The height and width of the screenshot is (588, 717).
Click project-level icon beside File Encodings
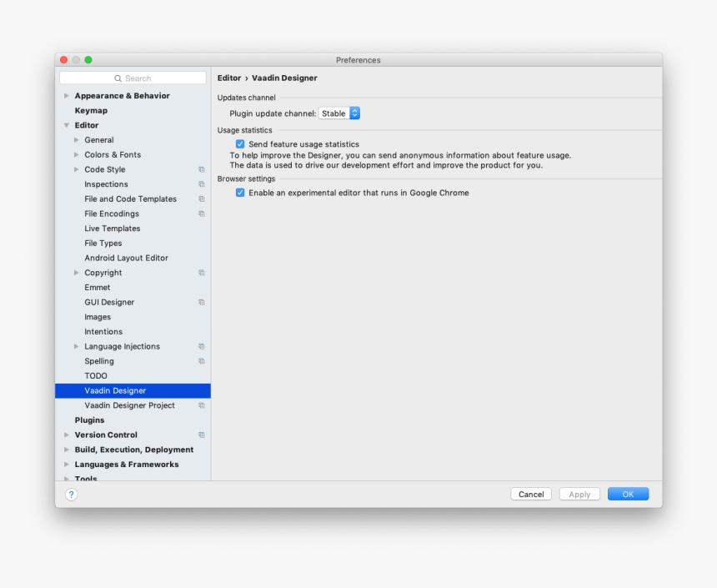(201, 214)
